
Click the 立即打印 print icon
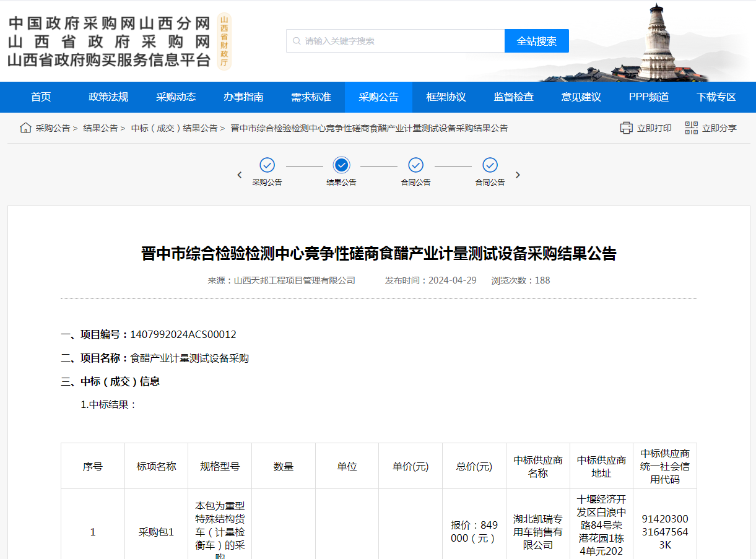coord(626,127)
